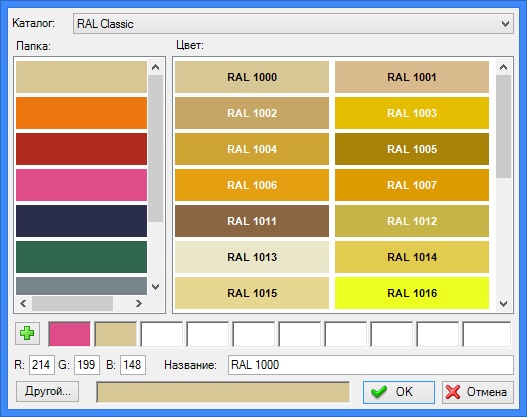Click the R value field
Viewport: 527px width, 417px height.
42,365
